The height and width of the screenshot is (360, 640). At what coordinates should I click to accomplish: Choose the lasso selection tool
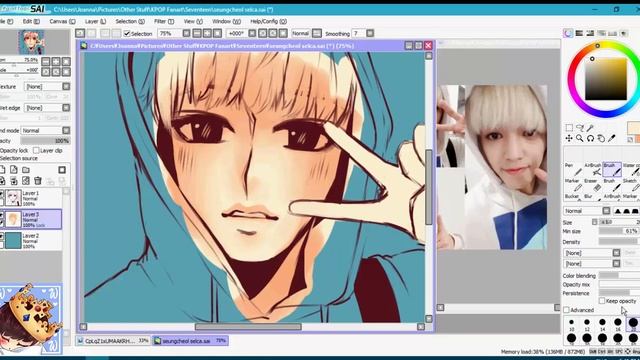pyautogui.click(x=580, y=128)
